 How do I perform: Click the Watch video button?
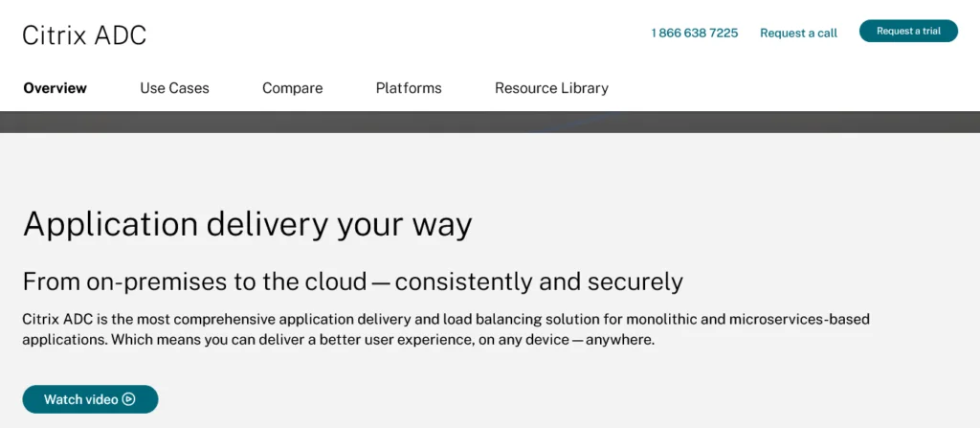[x=90, y=399]
